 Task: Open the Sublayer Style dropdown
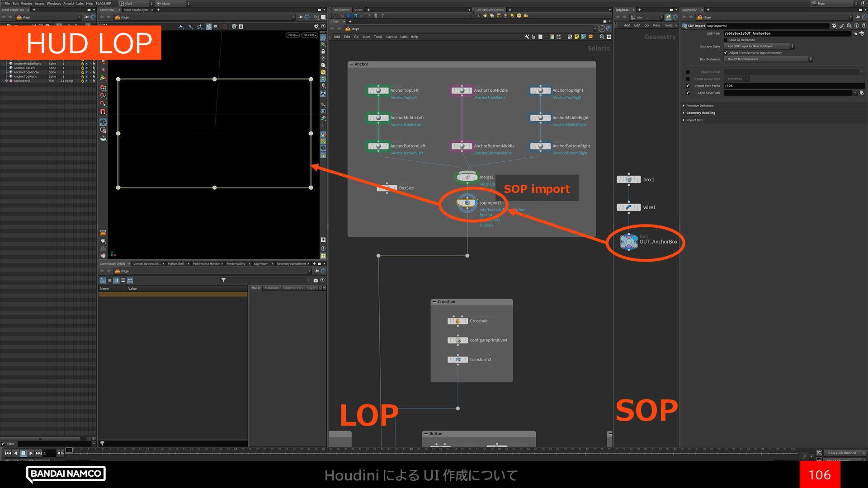coord(759,46)
